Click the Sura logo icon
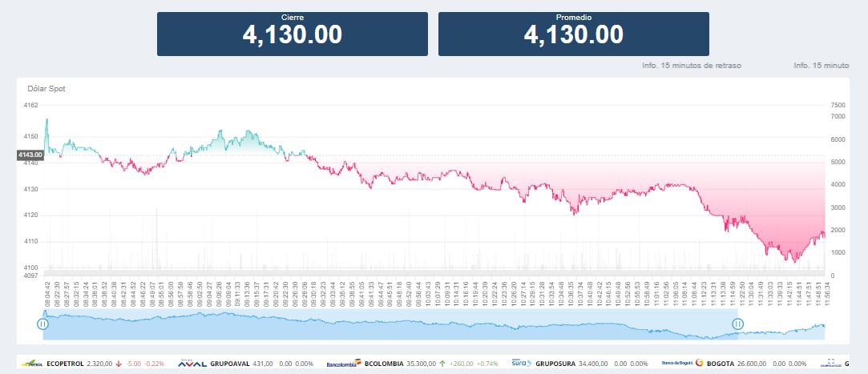 coord(522,364)
